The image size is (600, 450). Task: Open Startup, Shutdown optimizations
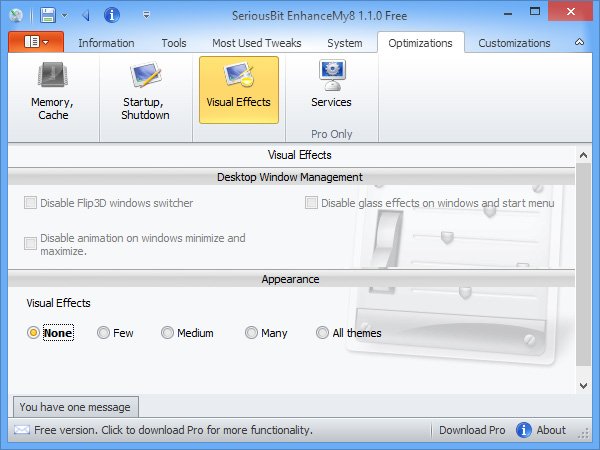[x=145, y=91]
